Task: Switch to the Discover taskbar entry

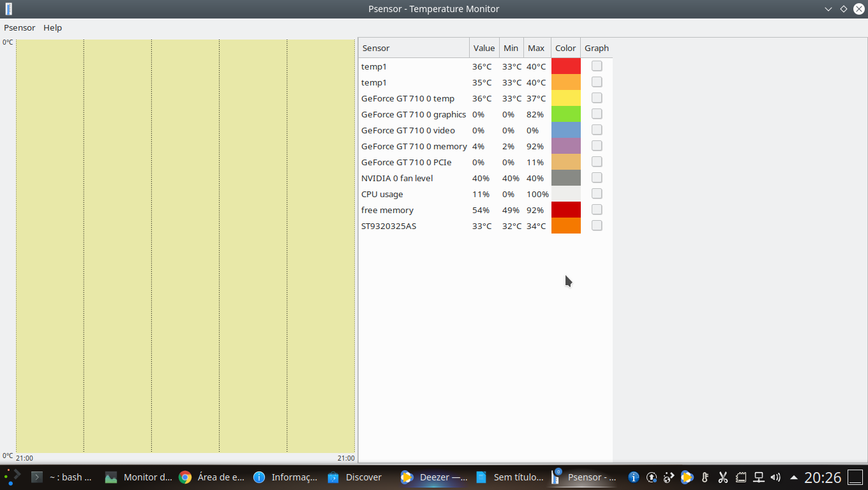Action: tap(361, 477)
